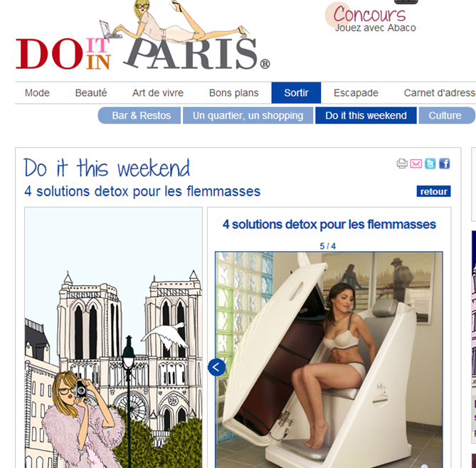This screenshot has height=468, width=476.
Task: Navigate to Escapade section
Action: [x=356, y=93]
